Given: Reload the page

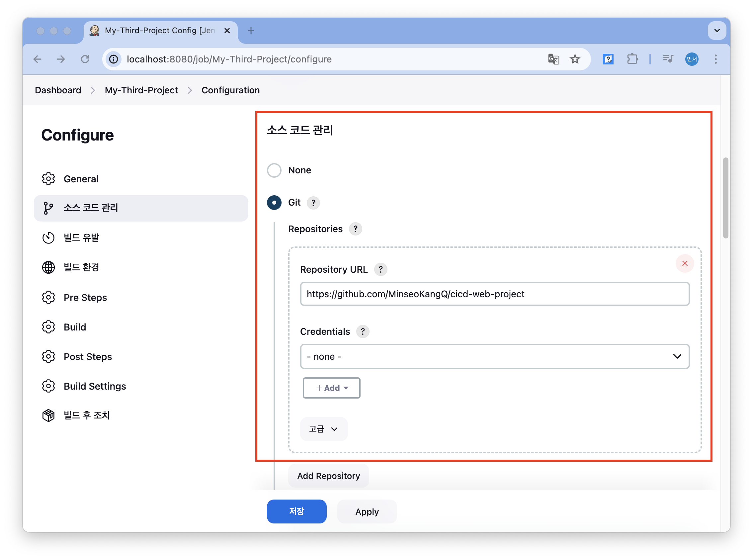Looking at the screenshot, I should pyautogui.click(x=85, y=59).
